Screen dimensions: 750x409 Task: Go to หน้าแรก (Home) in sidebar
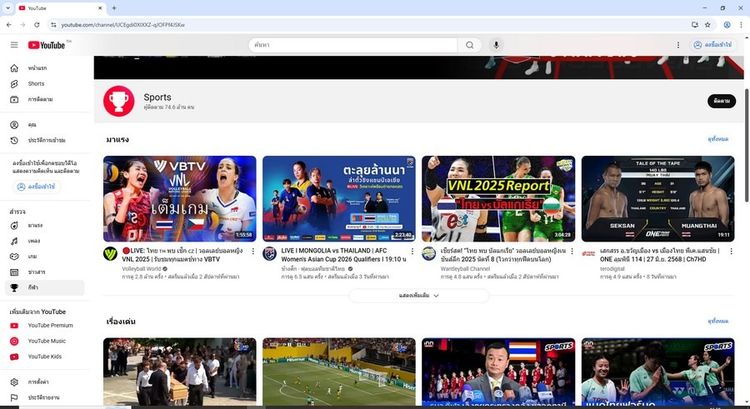pyautogui.click(x=38, y=68)
